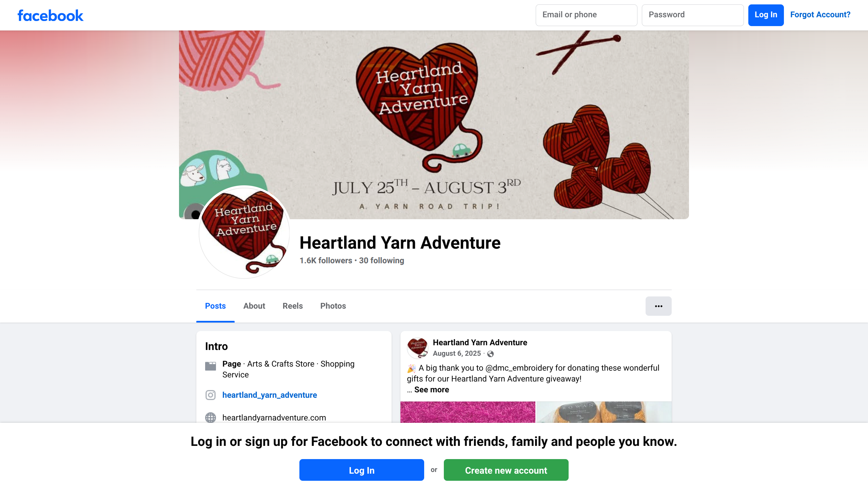Click Create new account button
Screen dimensions: 868x495
click(506, 470)
